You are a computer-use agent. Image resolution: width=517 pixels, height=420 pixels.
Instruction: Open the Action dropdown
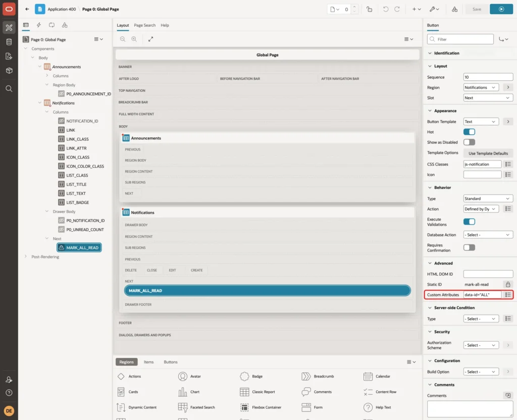481,208
